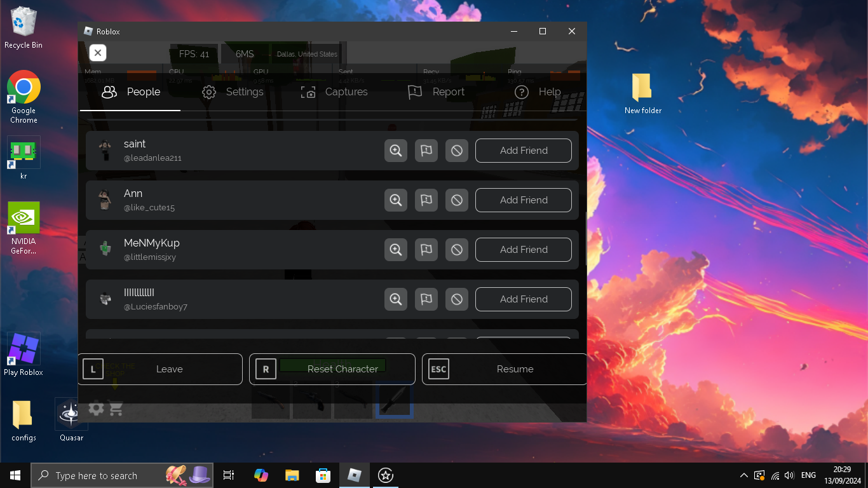868x488 pixels.
Task: Block player saint
Action: point(457,151)
